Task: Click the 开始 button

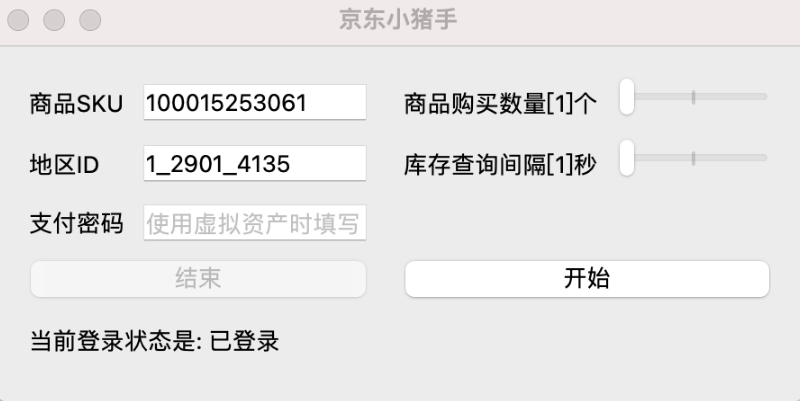Action: tap(587, 279)
